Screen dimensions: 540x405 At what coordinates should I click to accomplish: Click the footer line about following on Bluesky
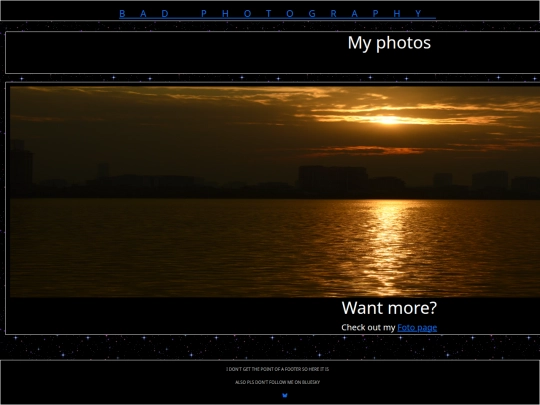tap(278, 382)
